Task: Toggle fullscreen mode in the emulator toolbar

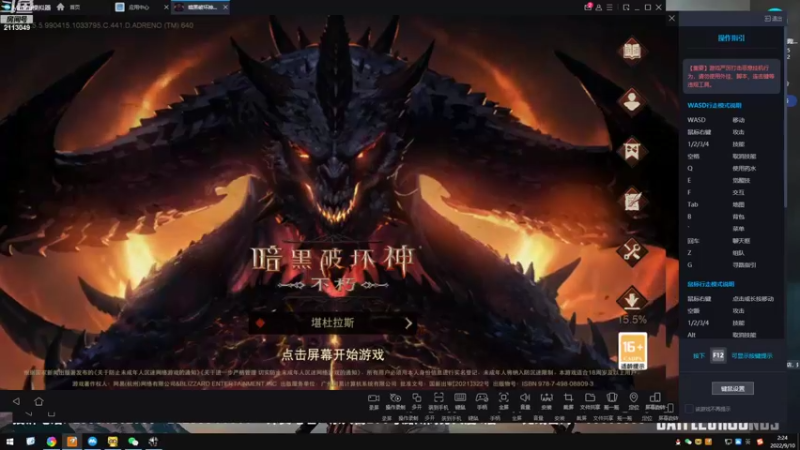Action: coord(503,401)
